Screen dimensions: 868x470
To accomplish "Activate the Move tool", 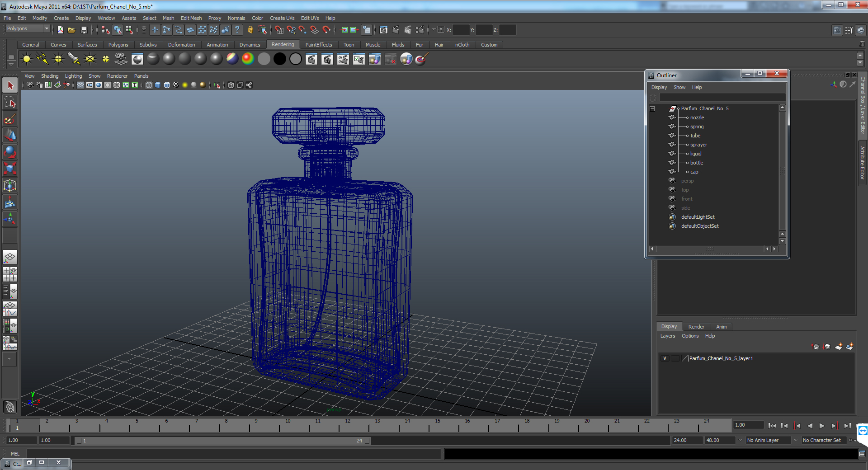I will click(10, 135).
